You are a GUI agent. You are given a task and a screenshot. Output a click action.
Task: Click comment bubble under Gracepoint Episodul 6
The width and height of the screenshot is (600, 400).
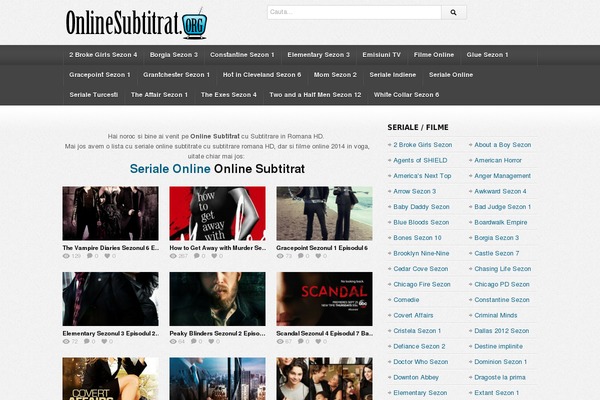(x=301, y=256)
